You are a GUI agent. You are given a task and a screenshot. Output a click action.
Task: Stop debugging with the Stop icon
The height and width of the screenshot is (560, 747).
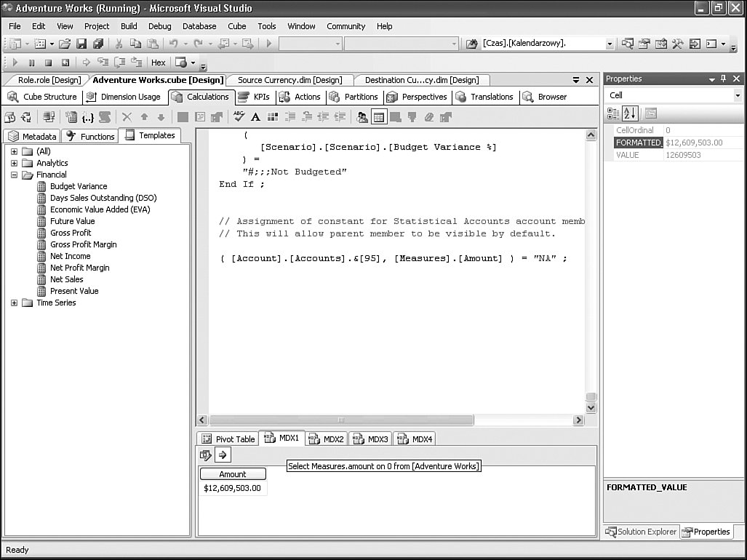click(x=48, y=63)
